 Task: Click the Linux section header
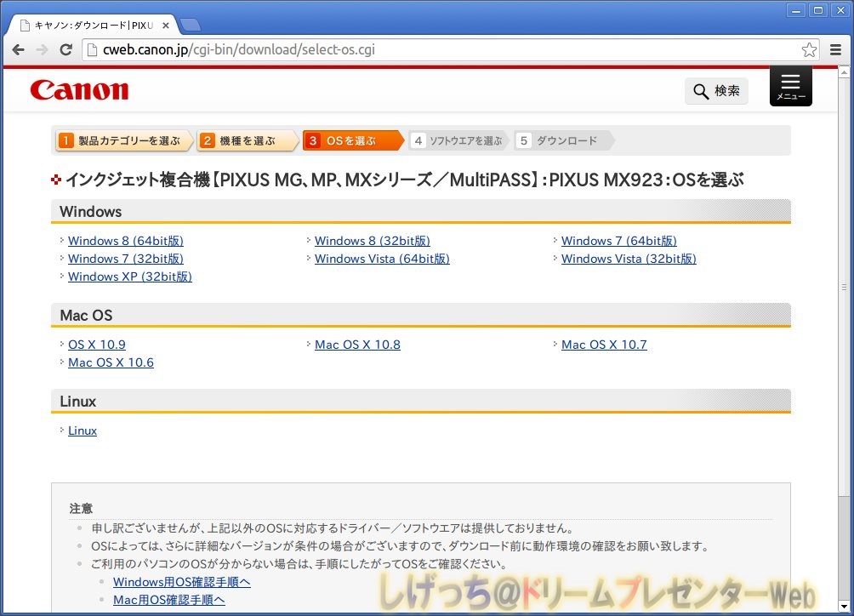click(x=421, y=402)
